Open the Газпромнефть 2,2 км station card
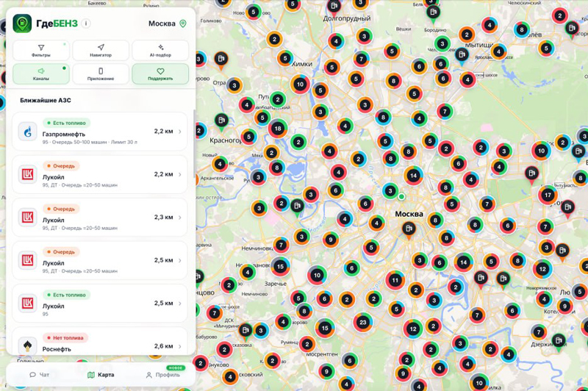This screenshot has height=391, width=588. (100, 132)
